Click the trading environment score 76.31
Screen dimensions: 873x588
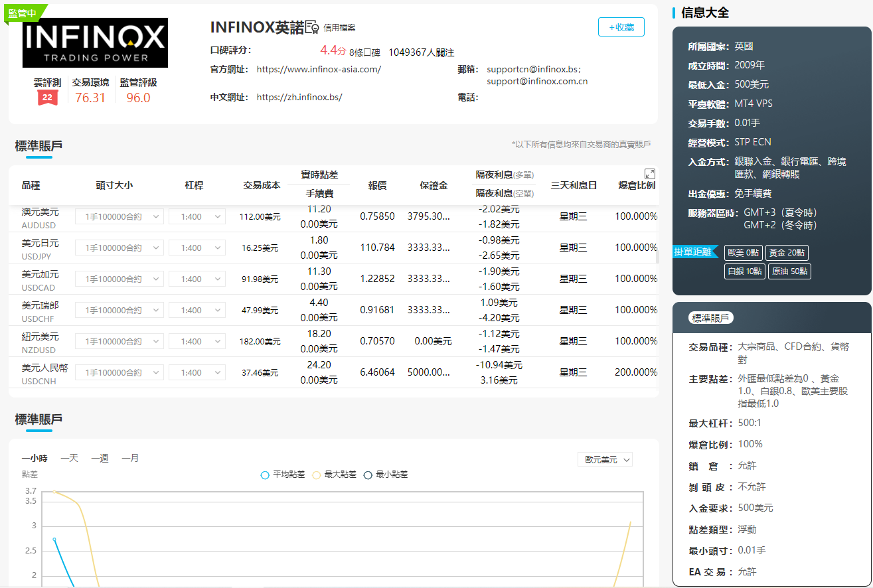coord(90,98)
